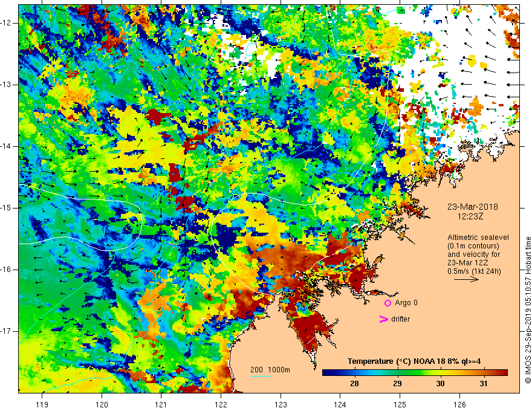Click the 'Altimetric sealevel' caption text
The width and height of the screenshot is (532, 411).
click(478, 238)
